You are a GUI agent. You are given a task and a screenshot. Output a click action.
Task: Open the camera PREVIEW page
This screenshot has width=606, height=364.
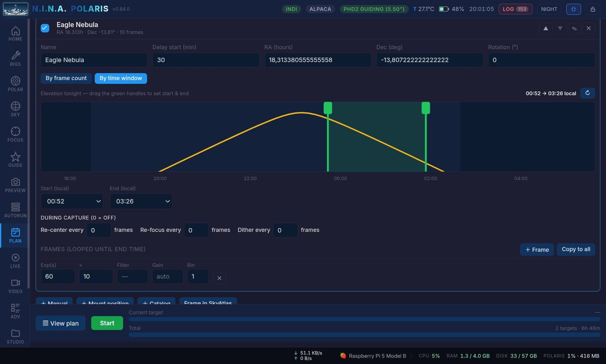(x=15, y=185)
